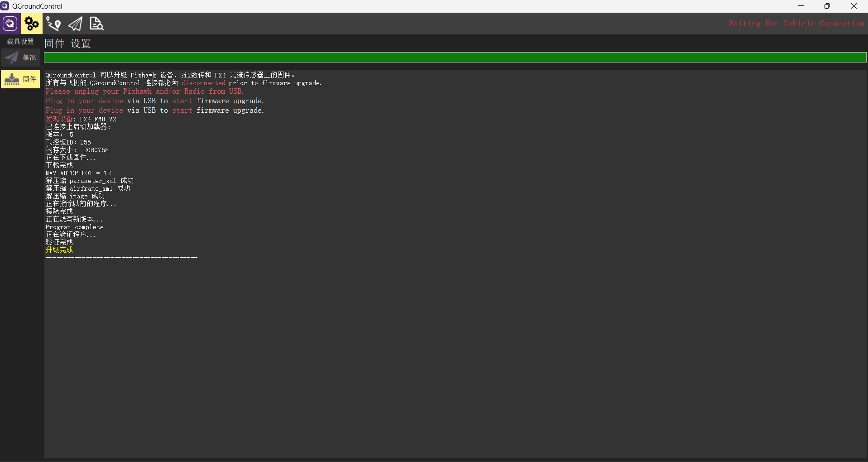868x462 pixels.
Task: Click the Waiting For Vehicle Connection status
Action: 796,24
